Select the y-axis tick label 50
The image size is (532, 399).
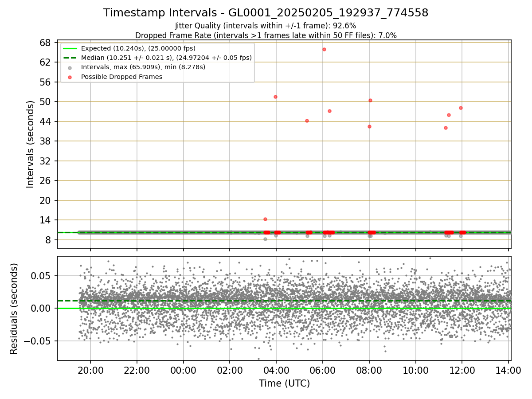[x=45, y=102]
